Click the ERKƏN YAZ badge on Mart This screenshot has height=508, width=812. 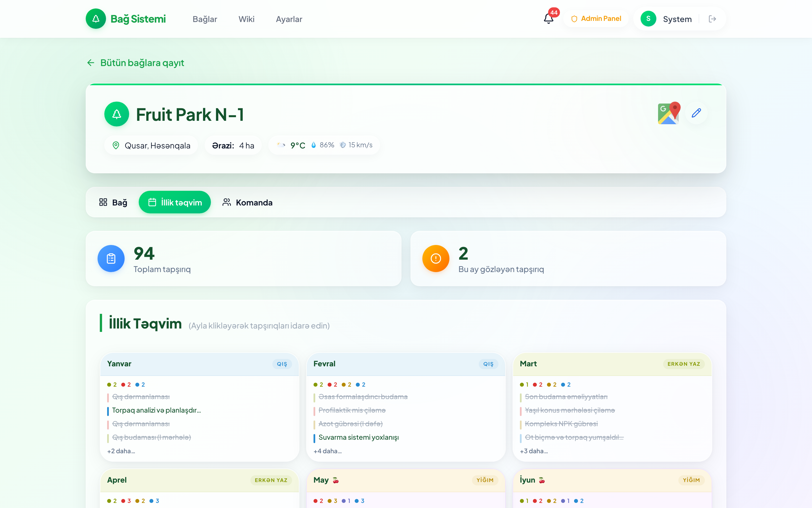point(683,364)
